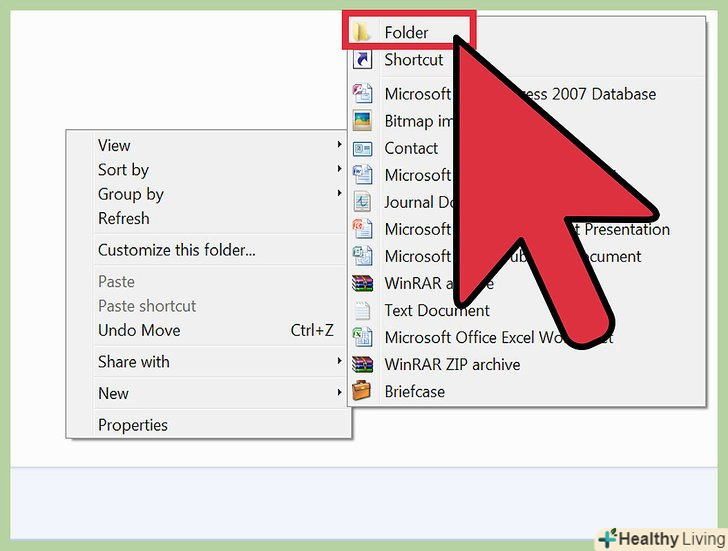Expand the View submenu arrow
The height and width of the screenshot is (551, 728).
tap(339, 145)
